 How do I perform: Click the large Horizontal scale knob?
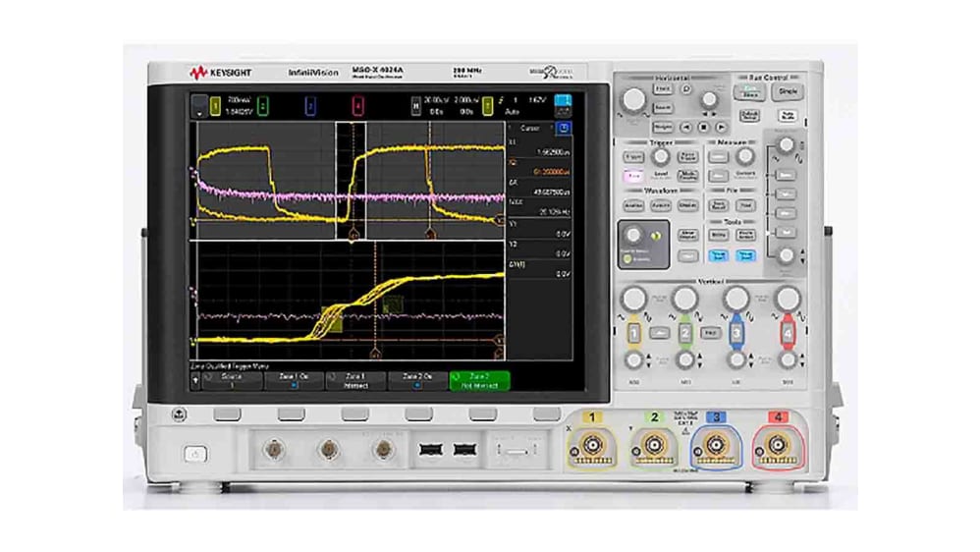(636, 98)
